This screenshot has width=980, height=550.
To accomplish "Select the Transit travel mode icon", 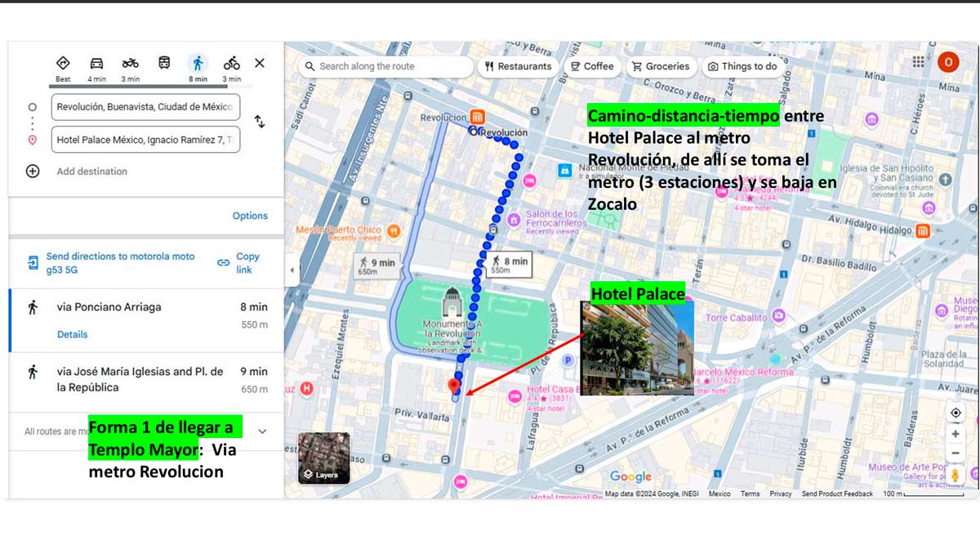I will 164,64.
